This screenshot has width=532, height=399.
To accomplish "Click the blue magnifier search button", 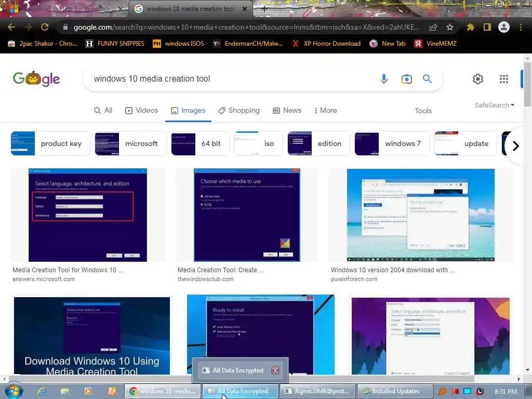I will pyautogui.click(x=427, y=79).
